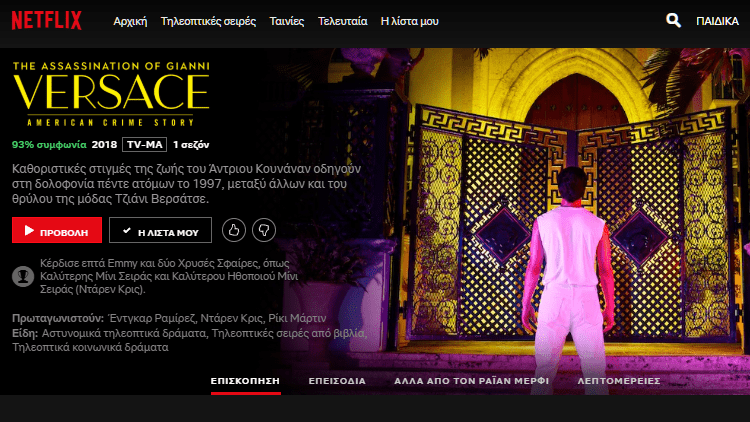Open the ΛΕΠΤΟΜΕΡΕΙΕΣ tab
The image size is (750, 422).
(619, 381)
